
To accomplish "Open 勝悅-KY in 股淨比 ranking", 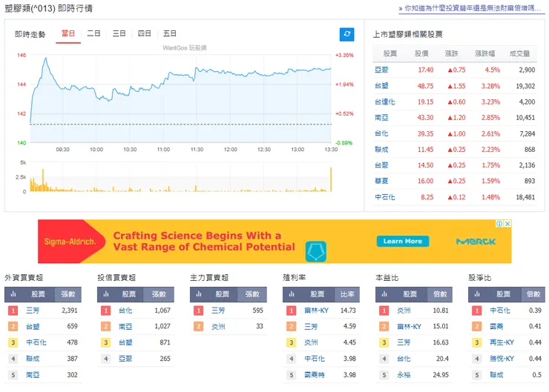I will tap(502, 359).
